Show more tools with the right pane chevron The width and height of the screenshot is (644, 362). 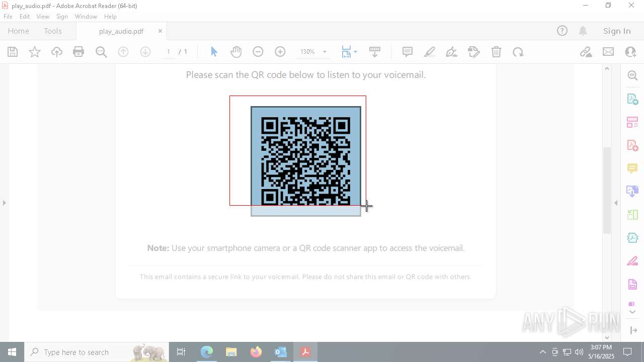point(632,312)
